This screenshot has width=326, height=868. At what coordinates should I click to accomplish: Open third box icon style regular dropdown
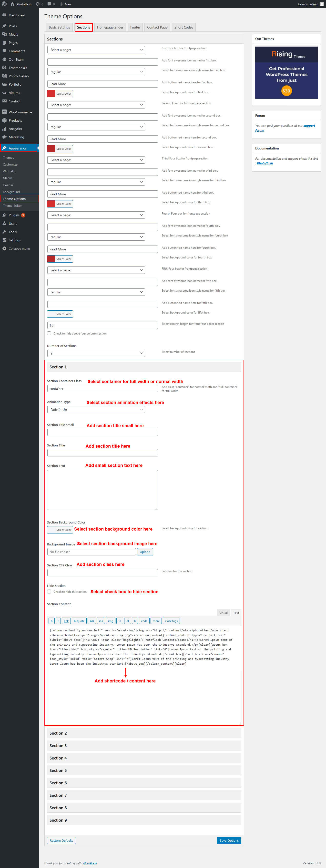[x=96, y=182]
